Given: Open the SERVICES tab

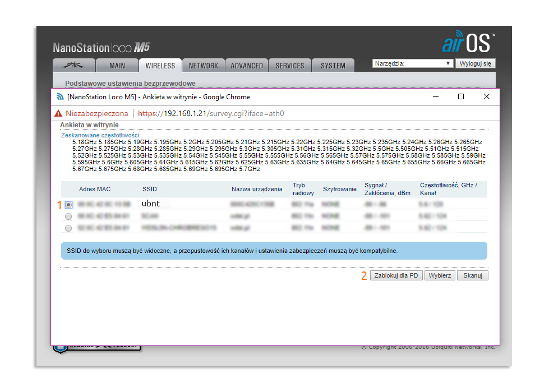Looking at the screenshot, I should click(289, 66).
